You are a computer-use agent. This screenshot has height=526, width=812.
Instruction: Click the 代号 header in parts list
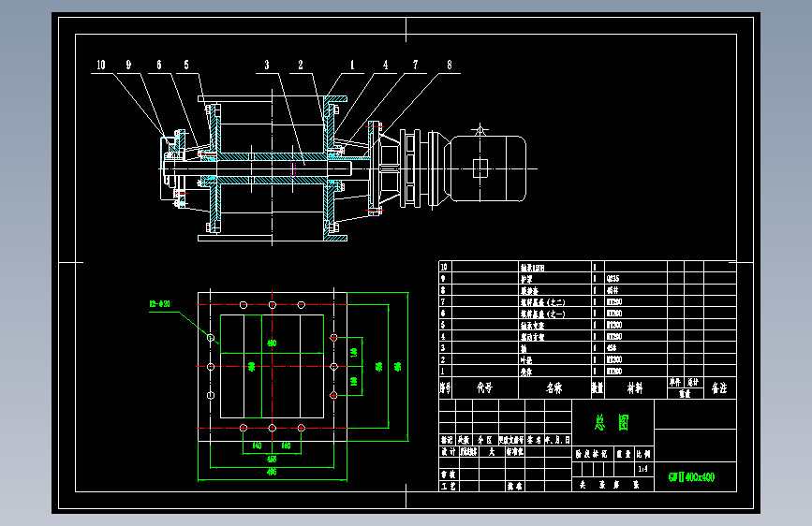(x=485, y=387)
